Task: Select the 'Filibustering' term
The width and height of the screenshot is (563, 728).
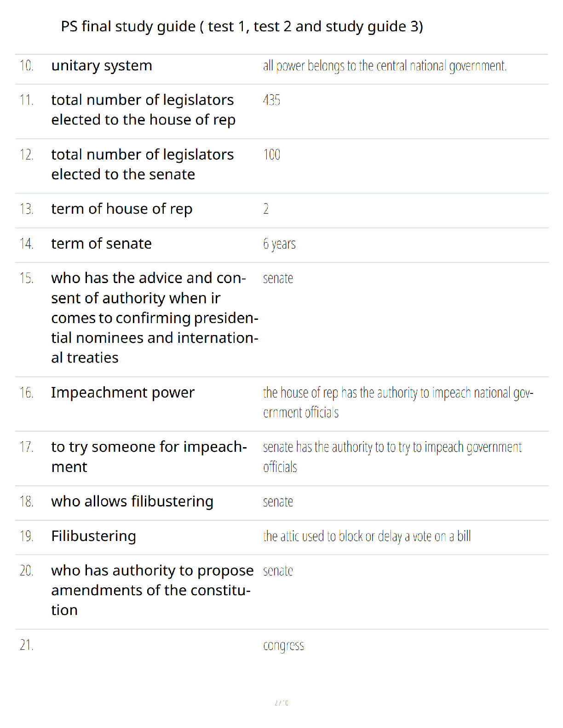Action: point(94,536)
